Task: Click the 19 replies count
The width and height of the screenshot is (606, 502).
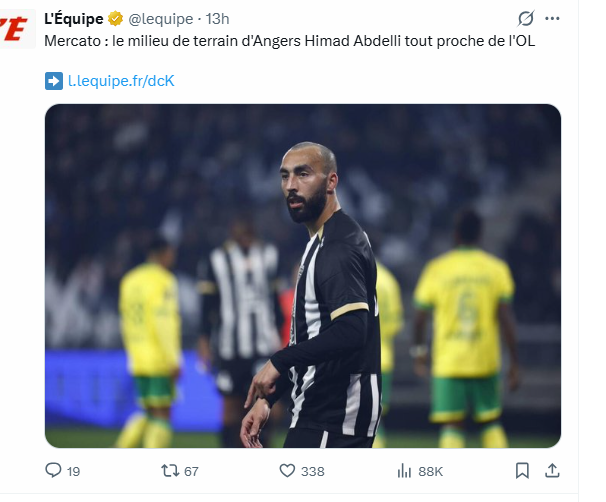Action: coord(73,471)
